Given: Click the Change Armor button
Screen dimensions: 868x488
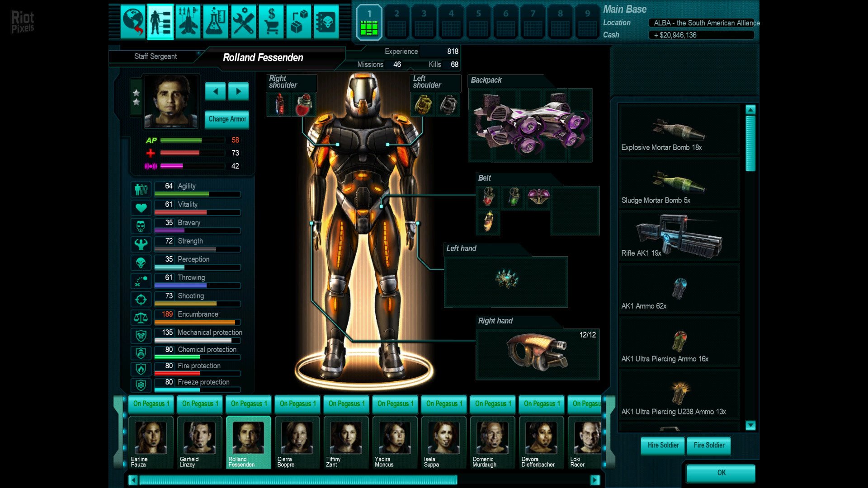Looking at the screenshot, I should click(226, 119).
